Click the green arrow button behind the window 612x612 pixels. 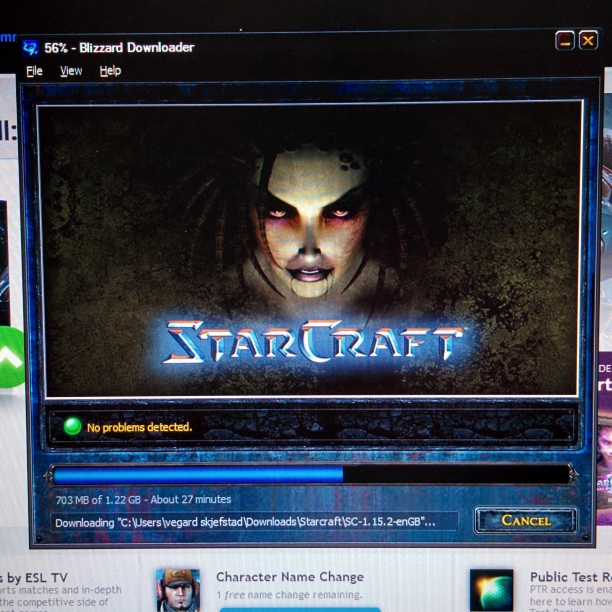pos(12,358)
